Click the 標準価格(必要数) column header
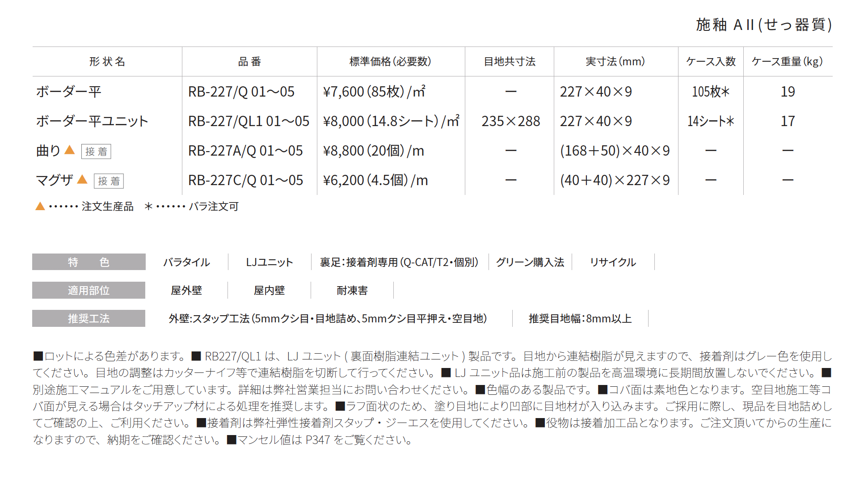Image resolution: width=868 pixels, height=482 pixels. pyautogui.click(x=390, y=62)
